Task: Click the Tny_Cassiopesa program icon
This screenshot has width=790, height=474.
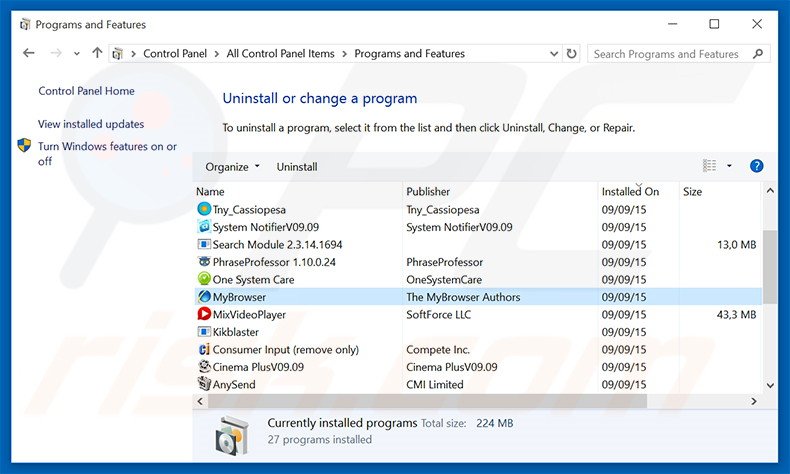Action: point(204,209)
